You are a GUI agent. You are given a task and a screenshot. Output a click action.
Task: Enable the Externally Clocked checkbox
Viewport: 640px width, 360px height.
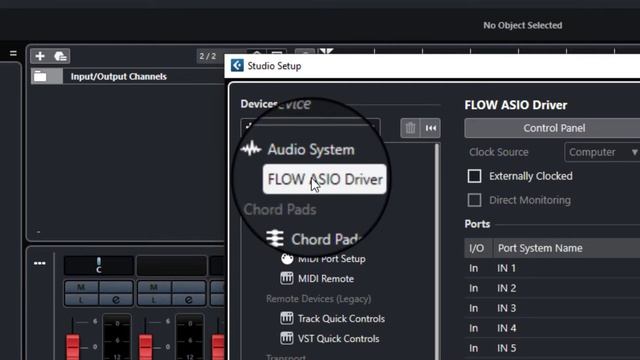(474, 176)
